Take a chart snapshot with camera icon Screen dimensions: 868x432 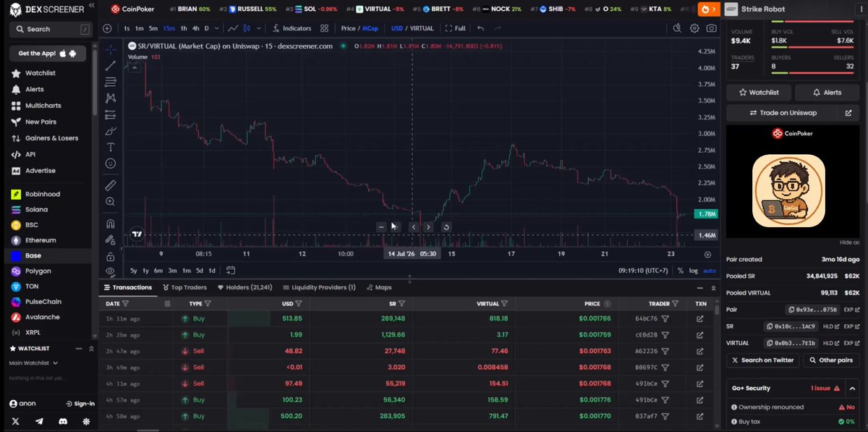click(x=712, y=28)
